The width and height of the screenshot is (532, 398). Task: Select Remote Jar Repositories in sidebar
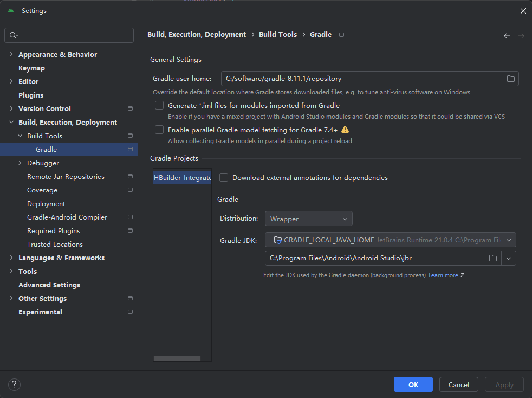tap(66, 177)
